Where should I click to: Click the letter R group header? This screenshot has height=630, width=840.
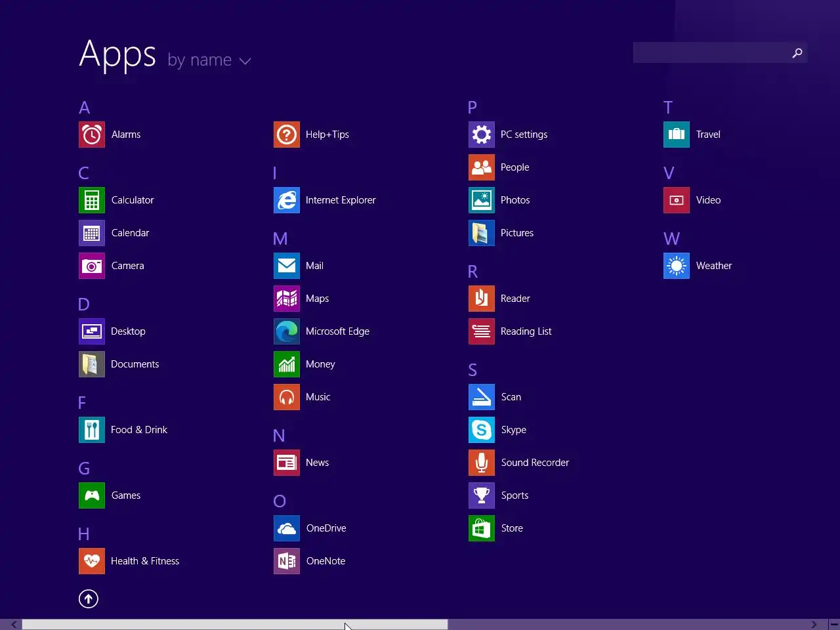(x=472, y=272)
